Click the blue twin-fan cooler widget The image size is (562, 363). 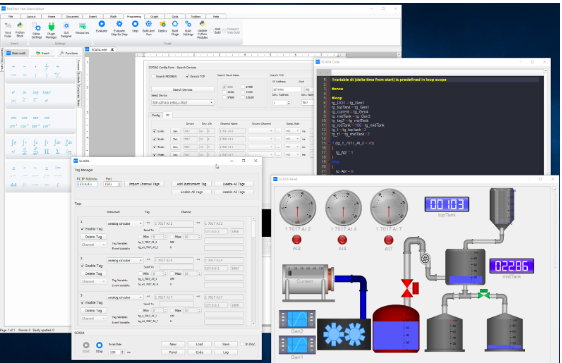(344, 334)
